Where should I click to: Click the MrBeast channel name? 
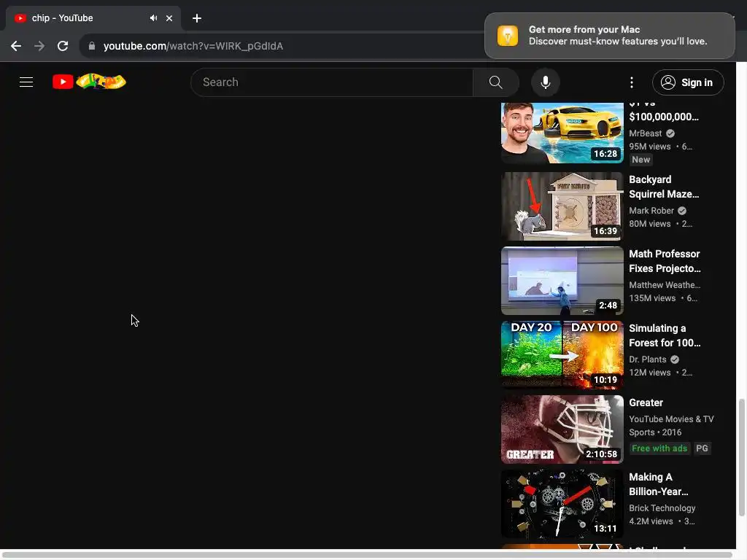[x=645, y=133]
